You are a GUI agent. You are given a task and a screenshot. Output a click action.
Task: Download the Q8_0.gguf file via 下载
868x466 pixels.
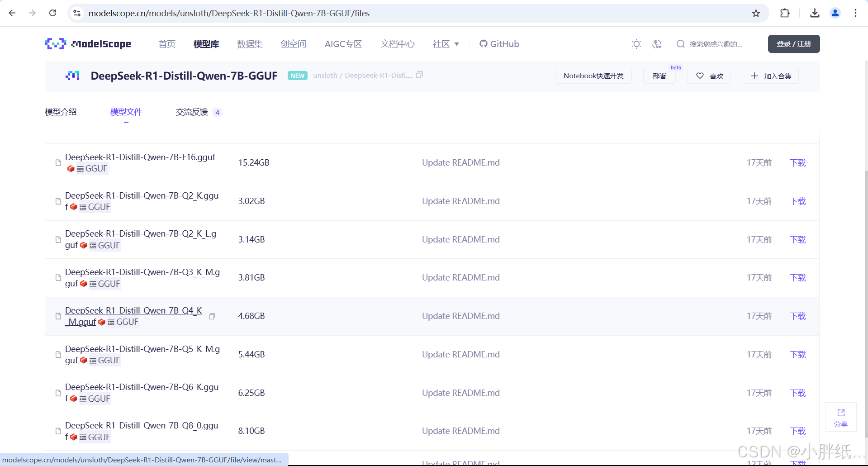point(798,431)
